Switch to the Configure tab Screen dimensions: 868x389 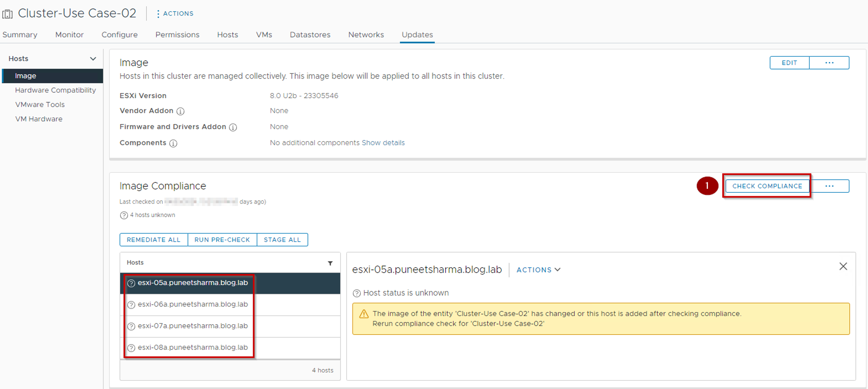tap(119, 35)
